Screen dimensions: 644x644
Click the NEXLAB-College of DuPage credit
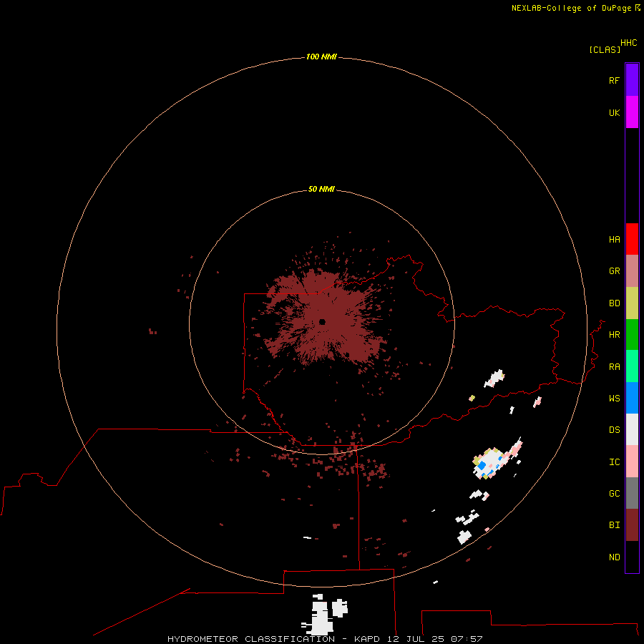click(x=575, y=8)
